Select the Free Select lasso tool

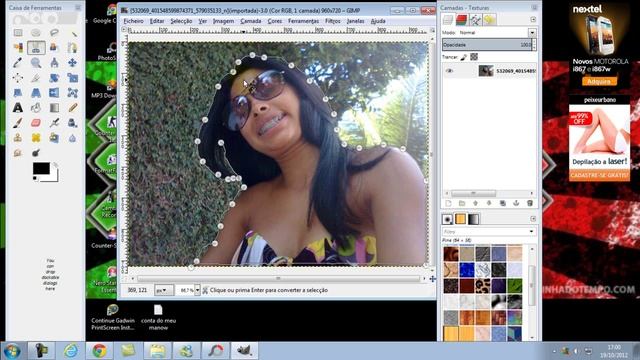coord(54,33)
